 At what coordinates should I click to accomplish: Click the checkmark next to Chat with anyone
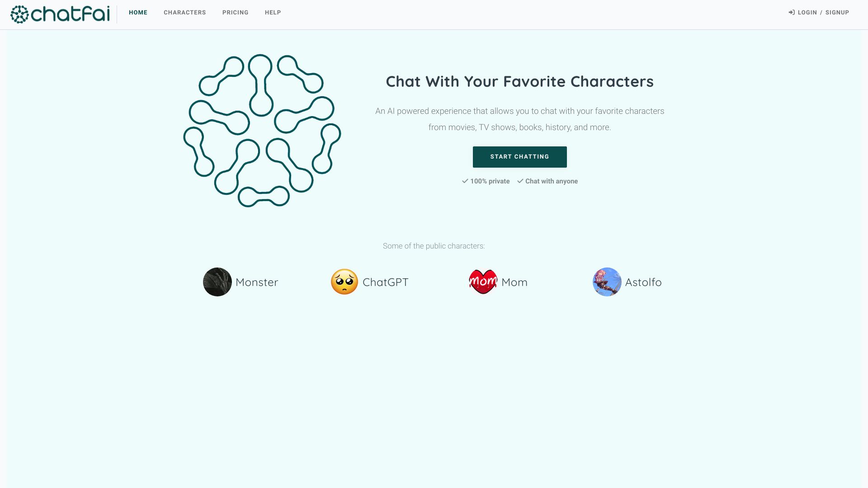(519, 181)
